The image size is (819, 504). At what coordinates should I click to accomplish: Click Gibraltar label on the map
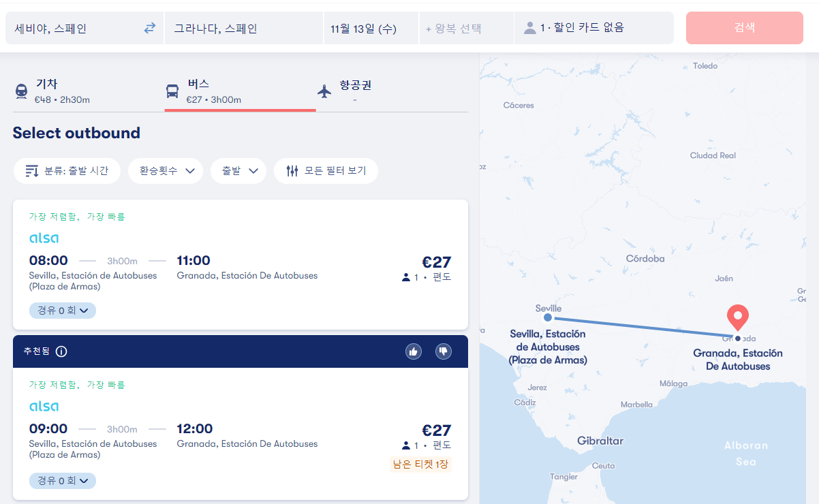(600, 441)
